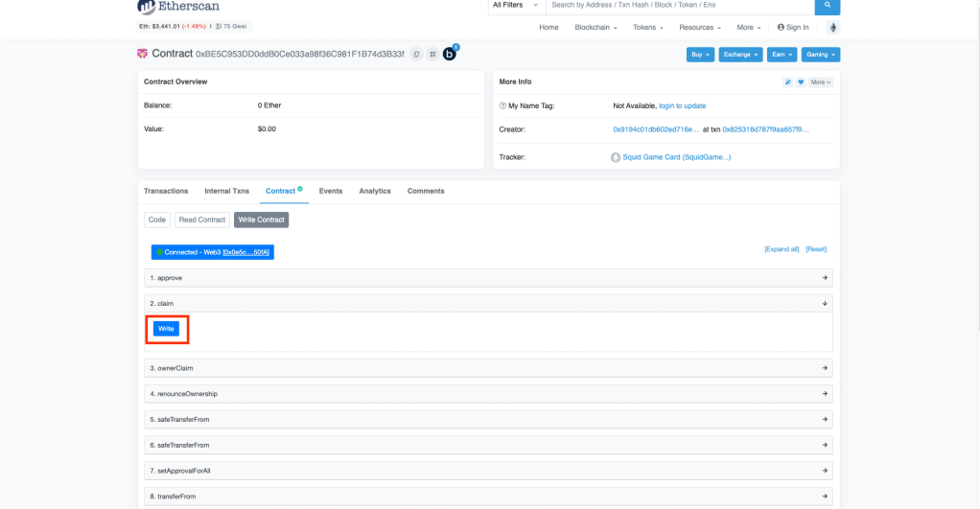Click the Ethereum network icon in navbar
Image resolution: width=980 pixels, height=509 pixels.
tap(832, 28)
